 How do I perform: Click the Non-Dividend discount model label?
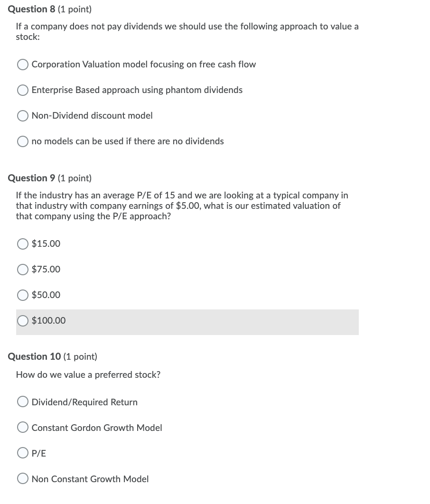(92, 115)
